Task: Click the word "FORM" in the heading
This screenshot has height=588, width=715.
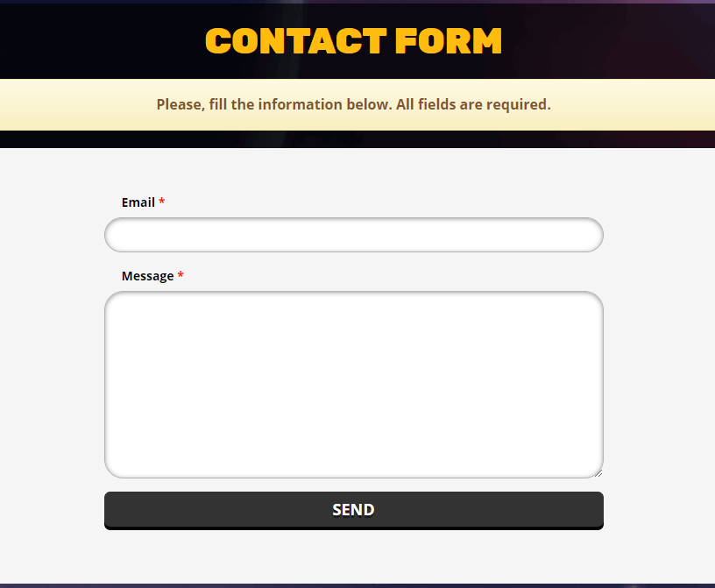Action: [448, 41]
